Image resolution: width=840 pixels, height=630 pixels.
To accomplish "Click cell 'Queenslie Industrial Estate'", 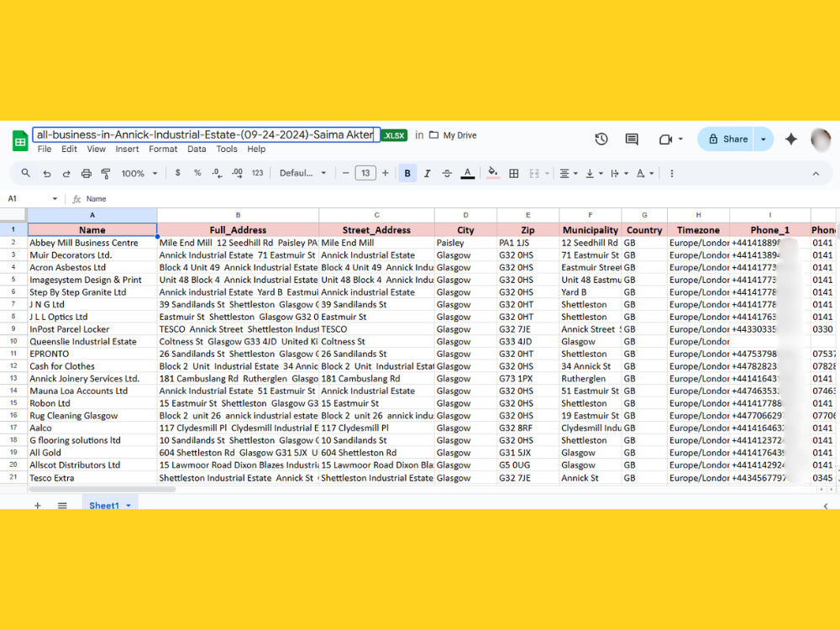I will click(x=92, y=341).
